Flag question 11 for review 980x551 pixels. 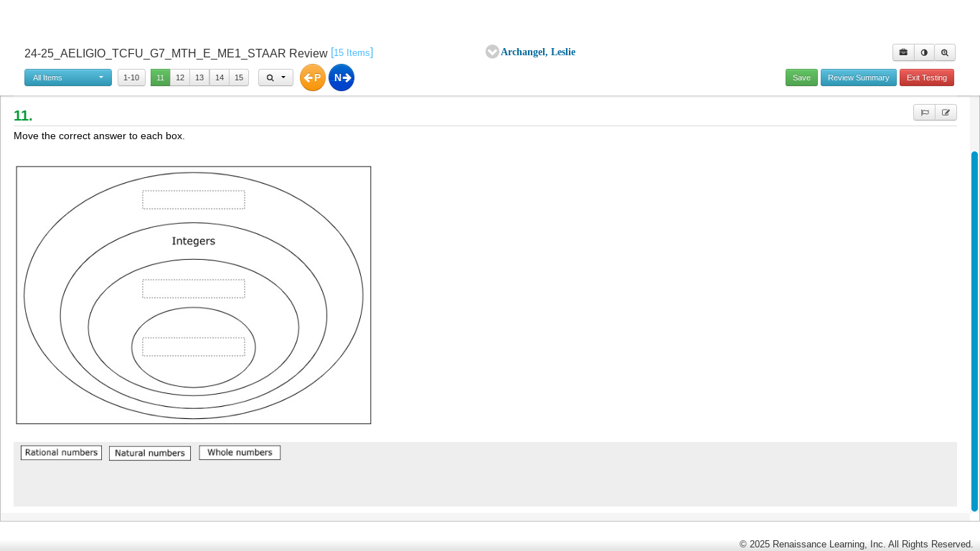coord(924,113)
